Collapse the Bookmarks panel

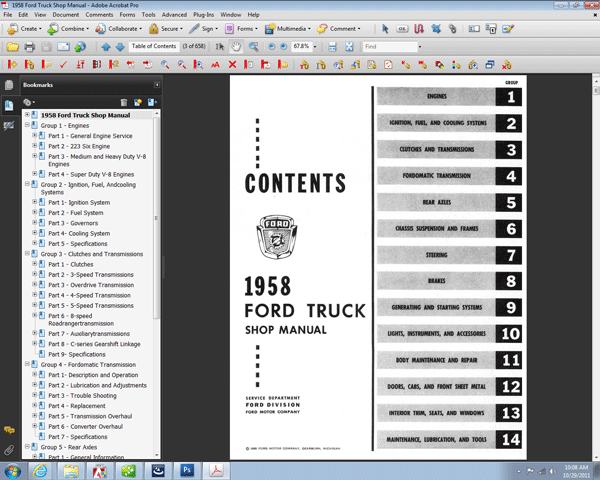[157, 85]
